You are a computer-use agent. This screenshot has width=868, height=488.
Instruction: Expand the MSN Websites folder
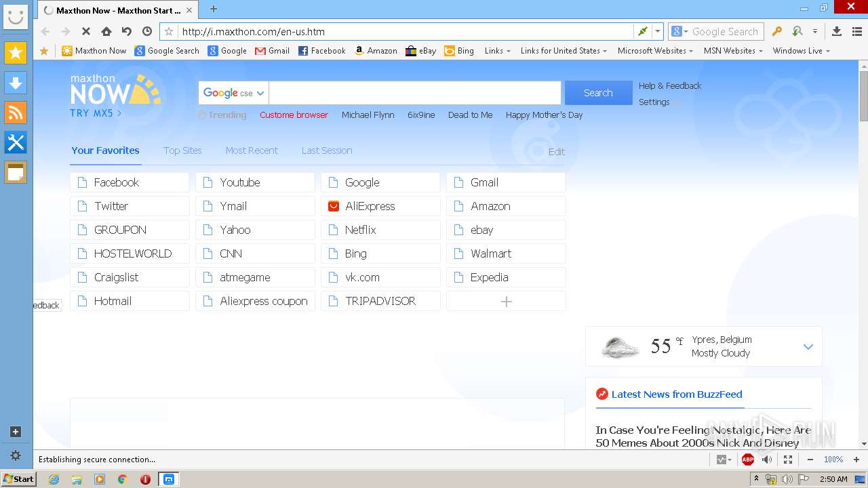(x=733, y=51)
